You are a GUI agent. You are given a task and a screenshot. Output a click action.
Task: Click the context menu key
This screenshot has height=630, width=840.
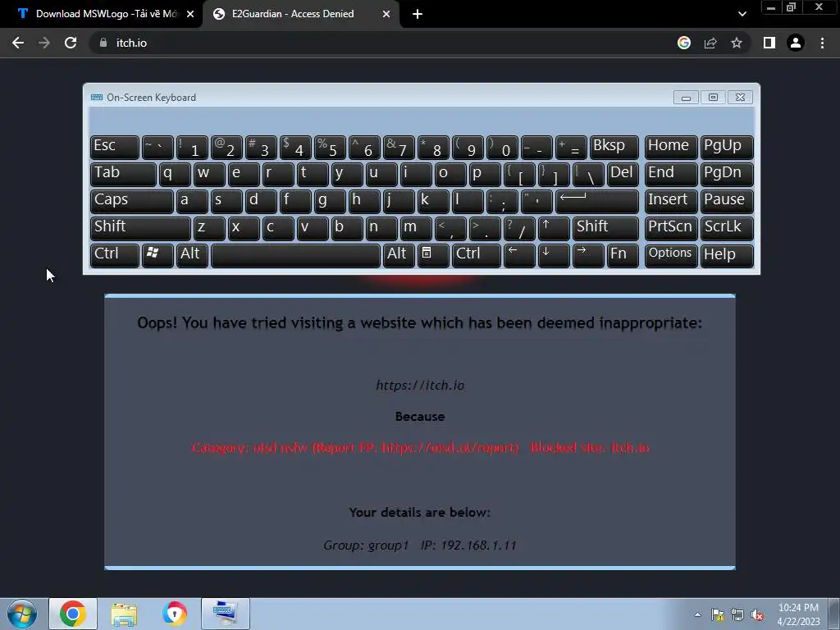pyautogui.click(x=433, y=256)
